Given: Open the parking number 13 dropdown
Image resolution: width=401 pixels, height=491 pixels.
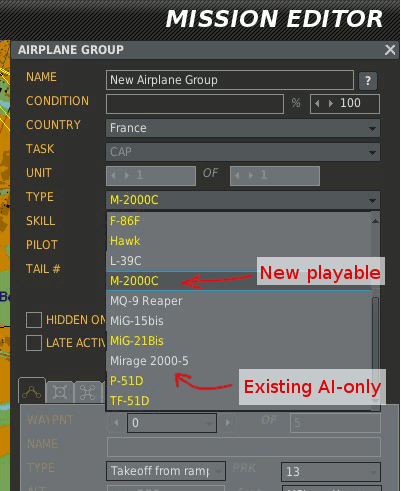Looking at the screenshot, I should (331, 472).
